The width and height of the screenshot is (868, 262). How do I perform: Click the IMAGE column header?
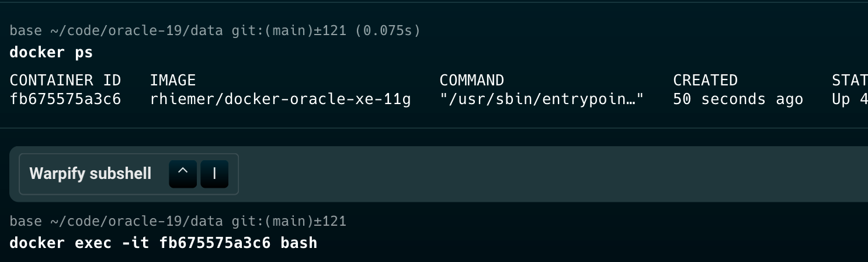coord(173,80)
